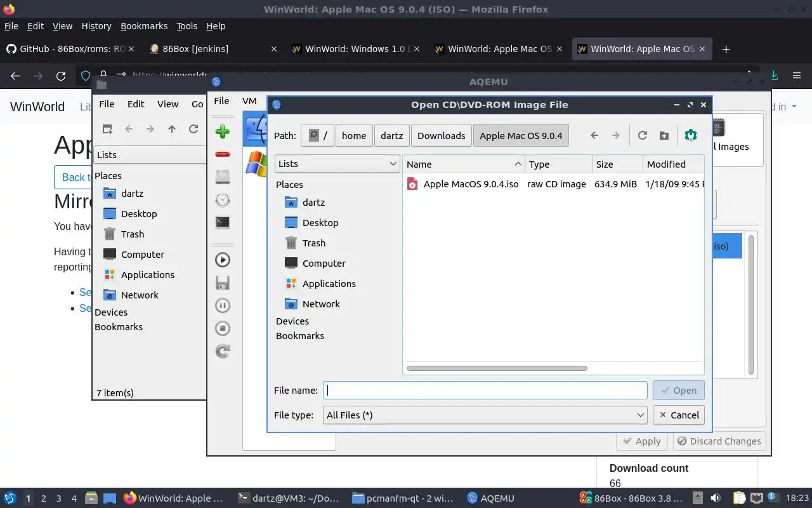The width and height of the screenshot is (812, 508).
Task: Go up one folder in pcmanfm toolbar
Action: click(x=172, y=129)
